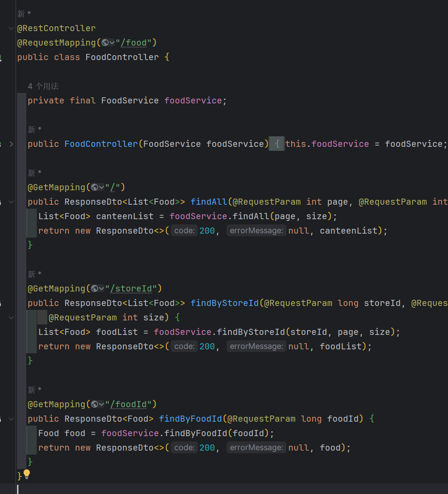Click the "4 个用法" usages hint
448x494 pixels.
coord(43,86)
